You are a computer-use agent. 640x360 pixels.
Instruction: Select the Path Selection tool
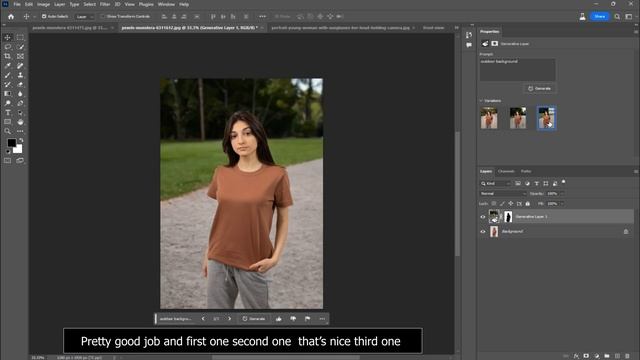(x=20, y=113)
